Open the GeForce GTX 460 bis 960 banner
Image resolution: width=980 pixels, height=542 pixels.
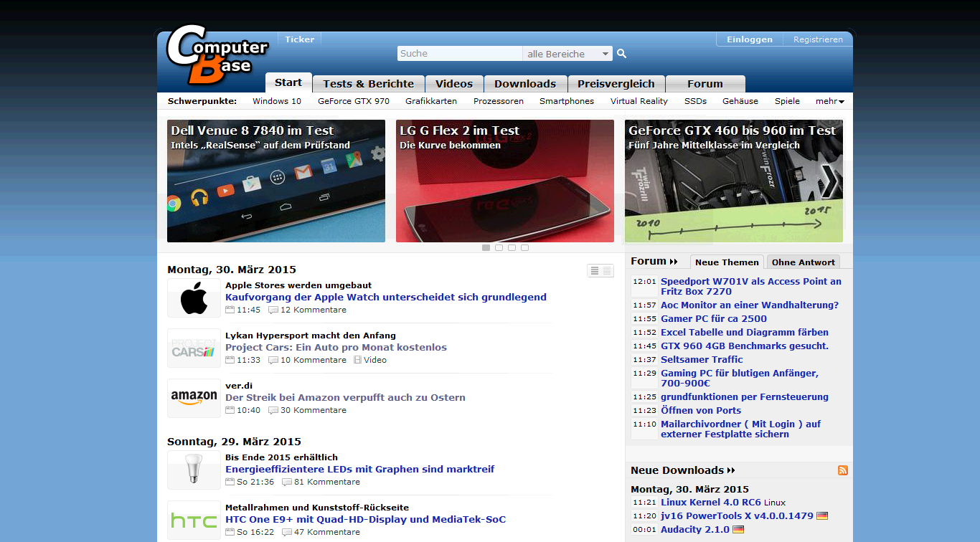(734, 181)
